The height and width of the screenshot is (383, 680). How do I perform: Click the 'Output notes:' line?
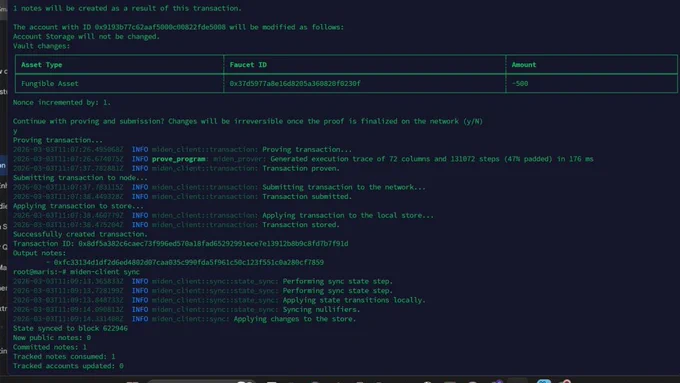pyautogui.click(x=39, y=253)
